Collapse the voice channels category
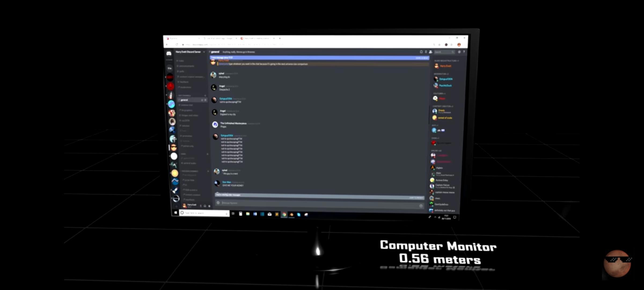This screenshot has height=290, width=644. tap(184, 154)
